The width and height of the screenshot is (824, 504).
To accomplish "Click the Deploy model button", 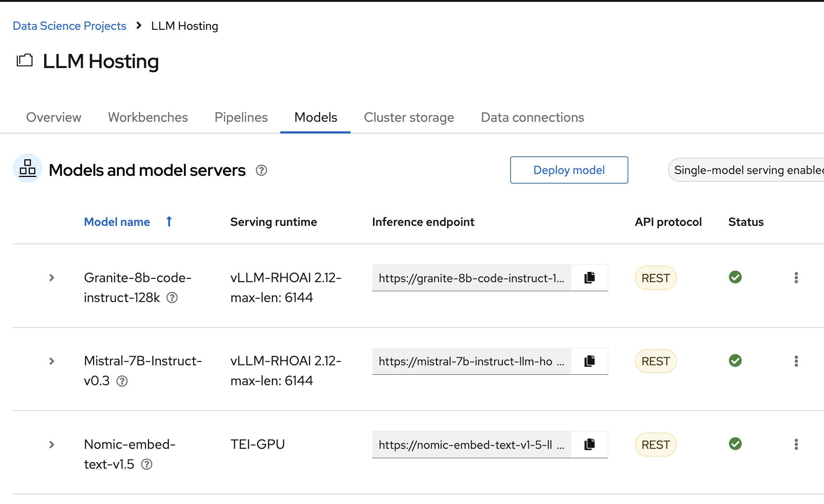I will 569,170.
